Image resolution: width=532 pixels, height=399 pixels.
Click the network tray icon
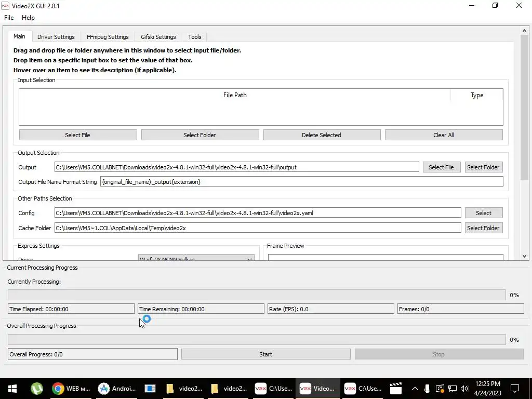pyautogui.click(x=453, y=389)
